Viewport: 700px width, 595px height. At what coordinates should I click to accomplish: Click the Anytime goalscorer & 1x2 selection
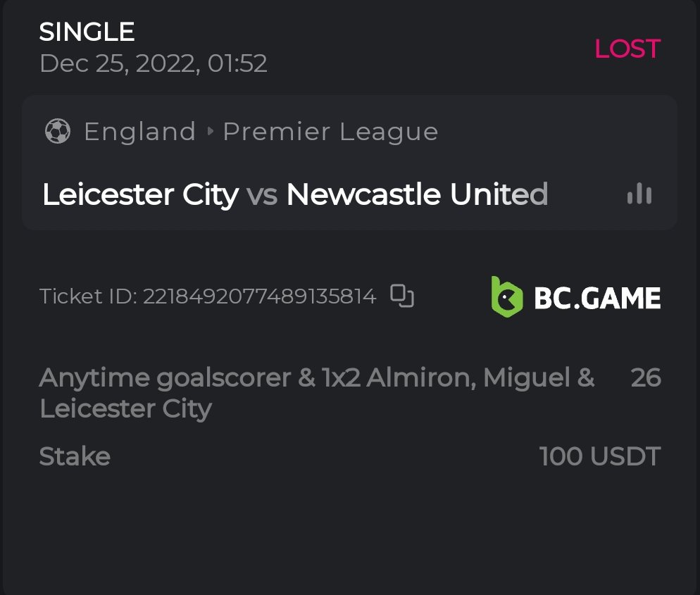[317, 393]
